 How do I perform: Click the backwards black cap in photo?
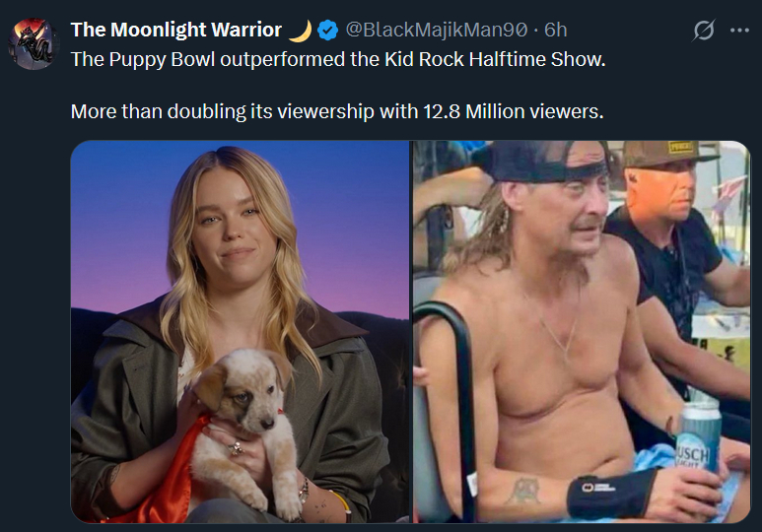(x=544, y=162)
